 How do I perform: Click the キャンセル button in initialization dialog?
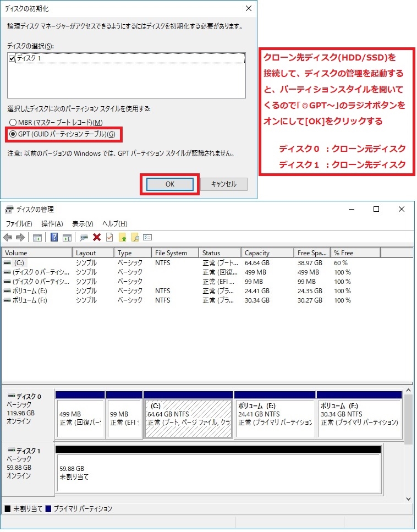tap(223, 184)
